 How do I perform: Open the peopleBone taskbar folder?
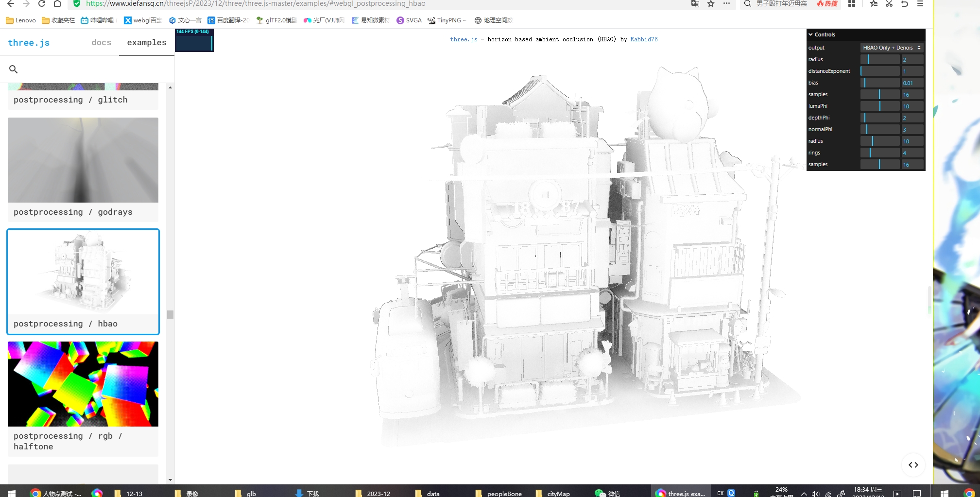499,493
